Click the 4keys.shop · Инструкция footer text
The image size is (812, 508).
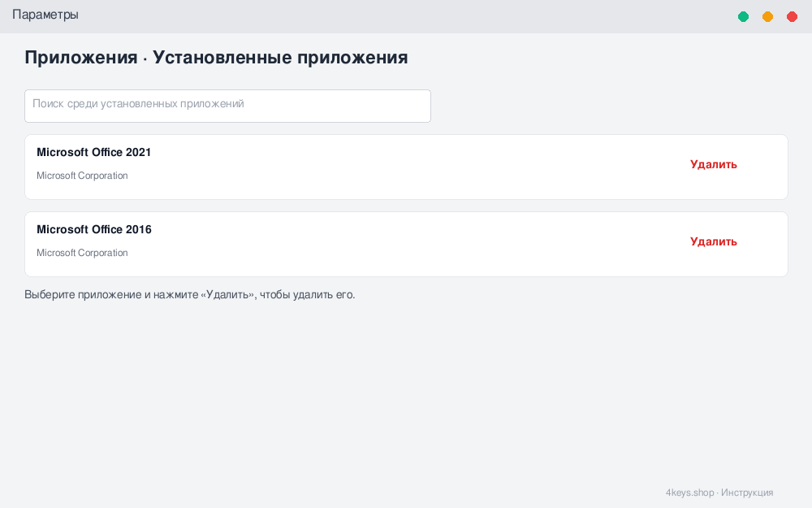(x=719, y=493)
